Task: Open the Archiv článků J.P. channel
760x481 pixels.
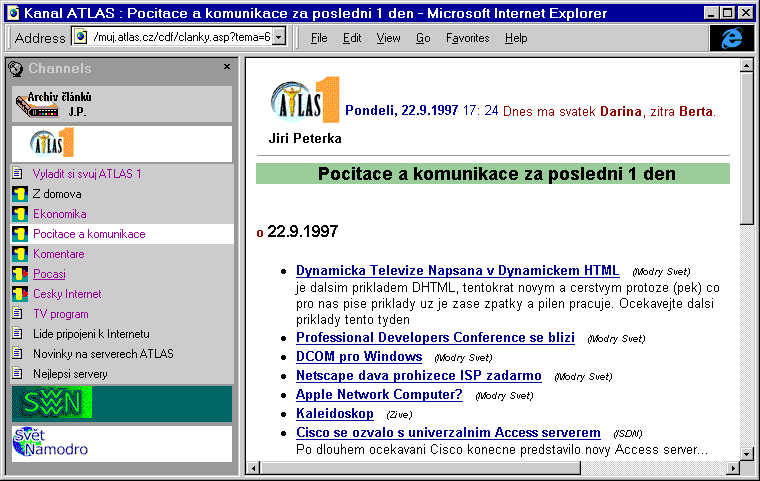Action: pos(122,104)
